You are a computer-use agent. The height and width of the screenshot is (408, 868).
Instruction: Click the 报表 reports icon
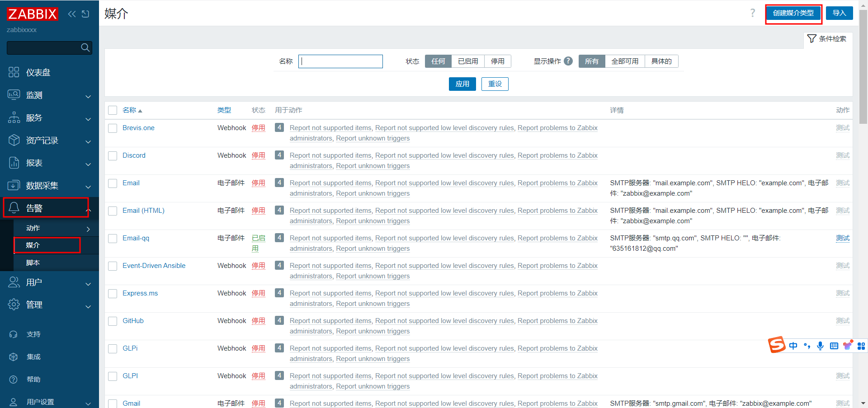(x=14, y=163)
